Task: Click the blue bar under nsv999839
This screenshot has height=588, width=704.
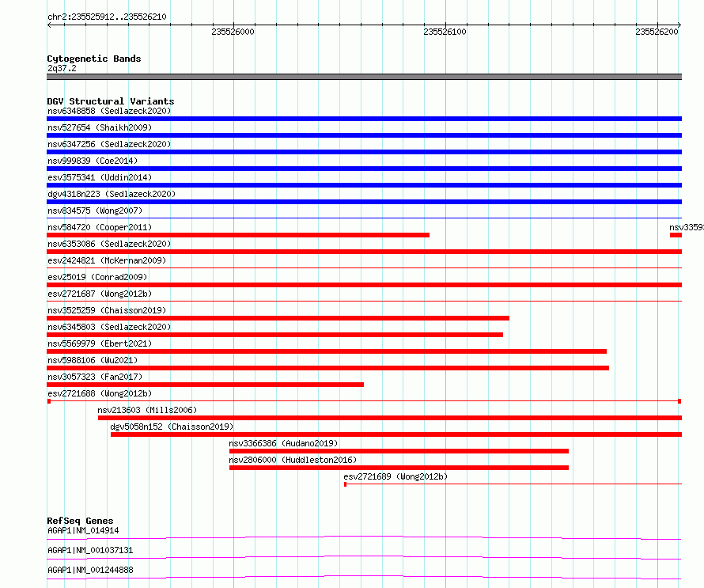Action: (x=364, y=169)
